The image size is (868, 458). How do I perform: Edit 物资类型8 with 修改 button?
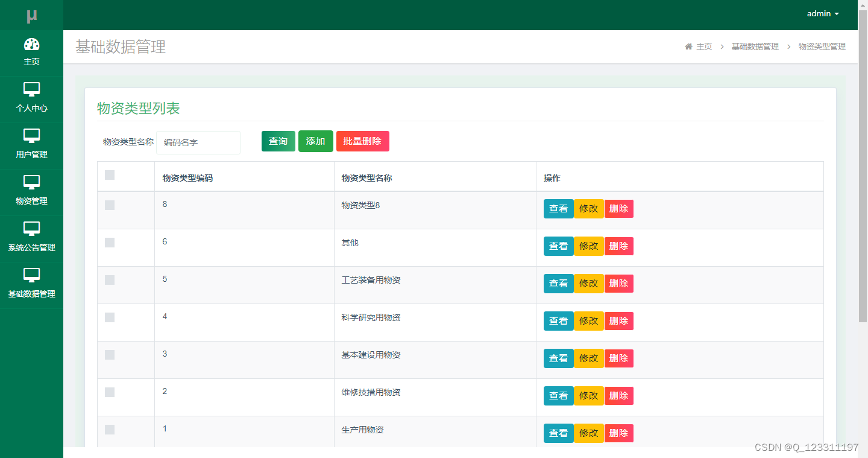[589, 209]
